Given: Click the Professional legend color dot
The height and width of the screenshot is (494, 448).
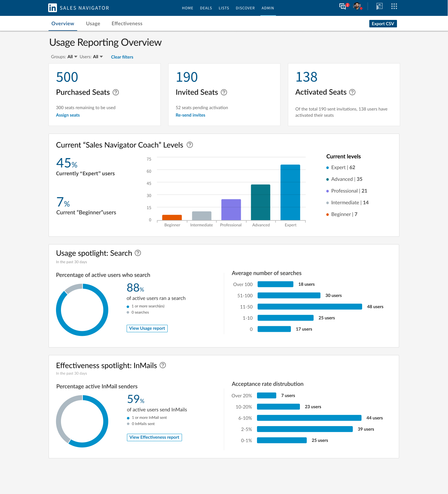Looking at the screenshot, I should (327, 191).
